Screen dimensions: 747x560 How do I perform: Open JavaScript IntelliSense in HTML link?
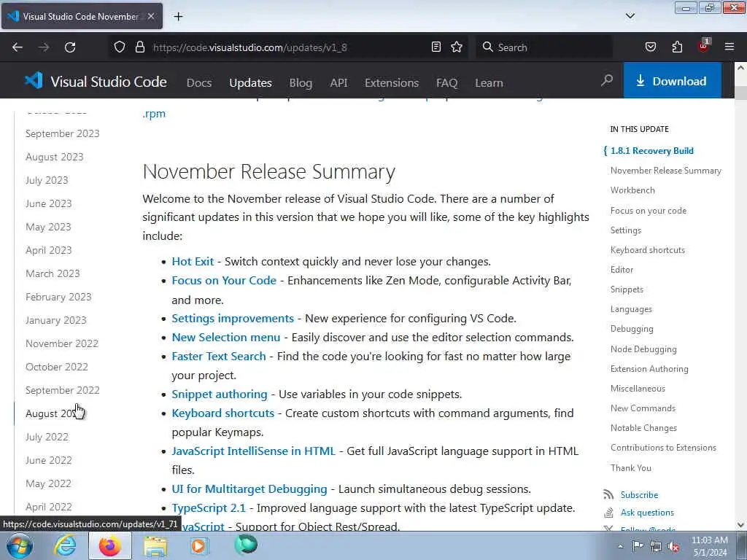[253, 451]
